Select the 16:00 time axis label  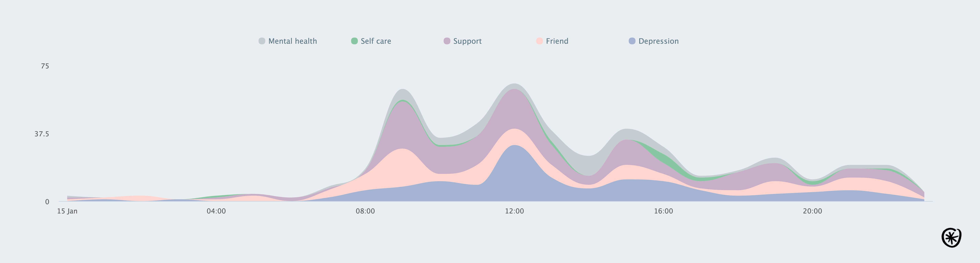663,211
